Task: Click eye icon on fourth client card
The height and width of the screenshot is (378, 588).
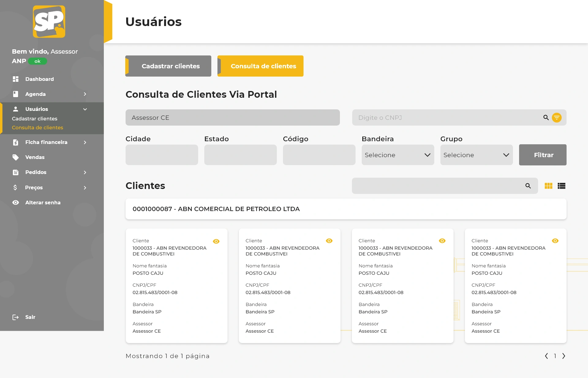Action: pyautogui.click(x=555, y=241)
